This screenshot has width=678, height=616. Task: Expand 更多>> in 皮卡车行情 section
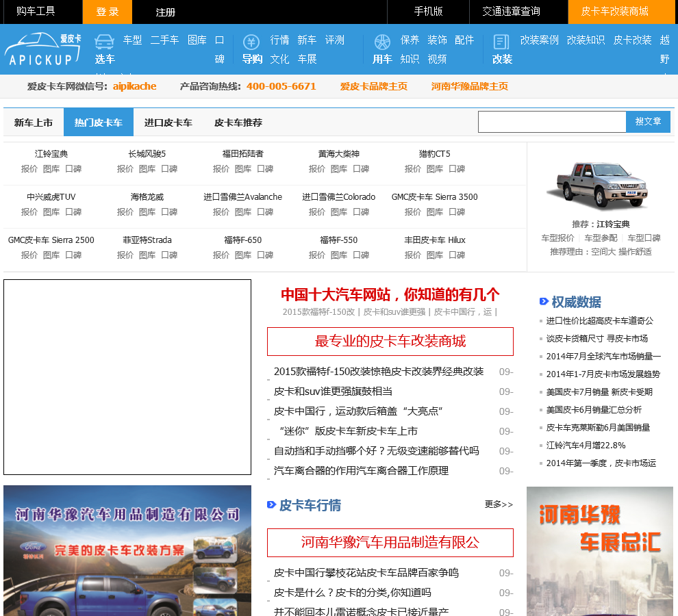[499, 504]
